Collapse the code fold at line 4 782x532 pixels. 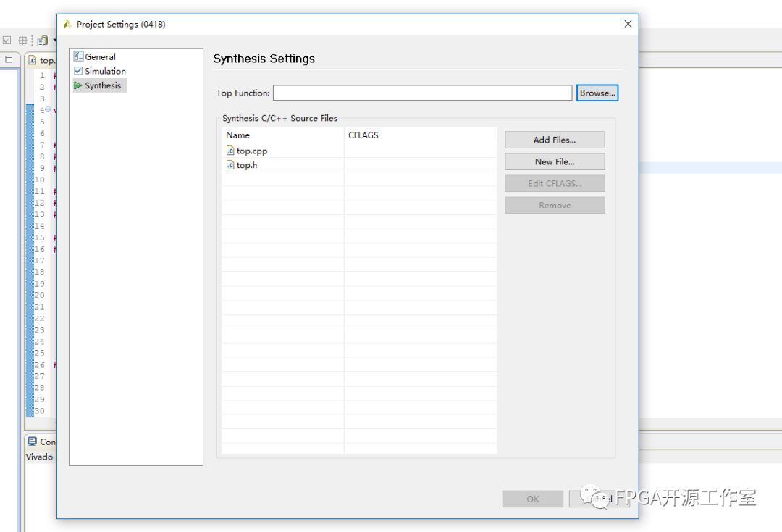(x=48, y=110)
